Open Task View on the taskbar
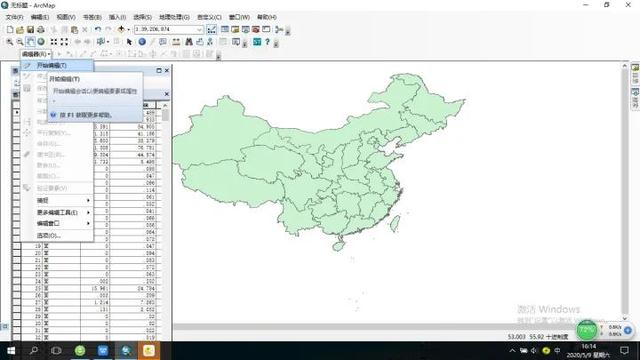 56,351
